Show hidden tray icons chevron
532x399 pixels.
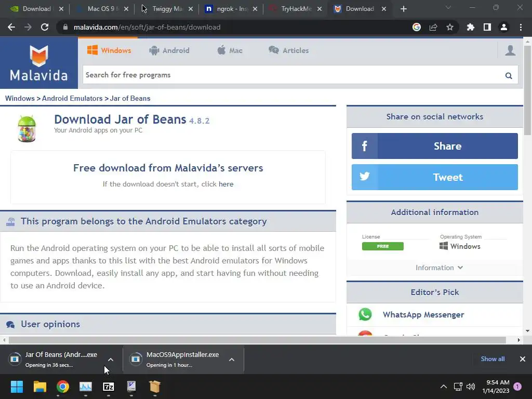pos(444,387)
